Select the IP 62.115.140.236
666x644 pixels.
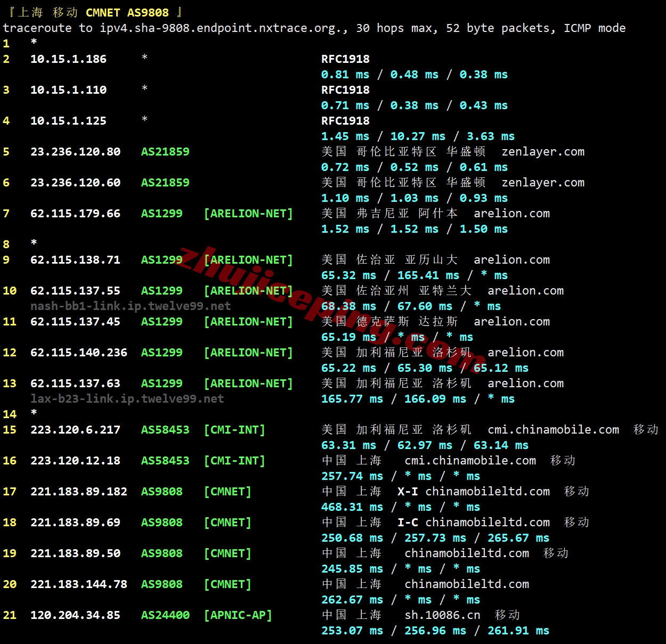click(79, 353)
